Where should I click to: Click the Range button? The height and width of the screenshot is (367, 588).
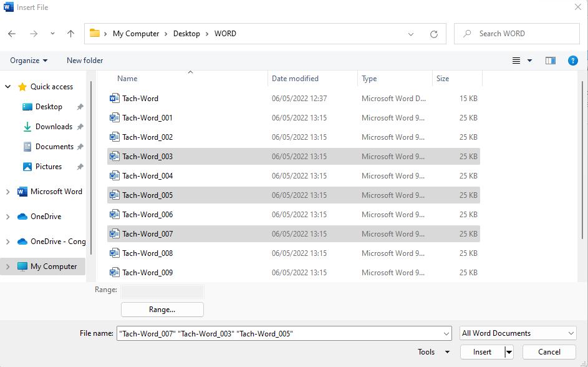click(161, 309)
